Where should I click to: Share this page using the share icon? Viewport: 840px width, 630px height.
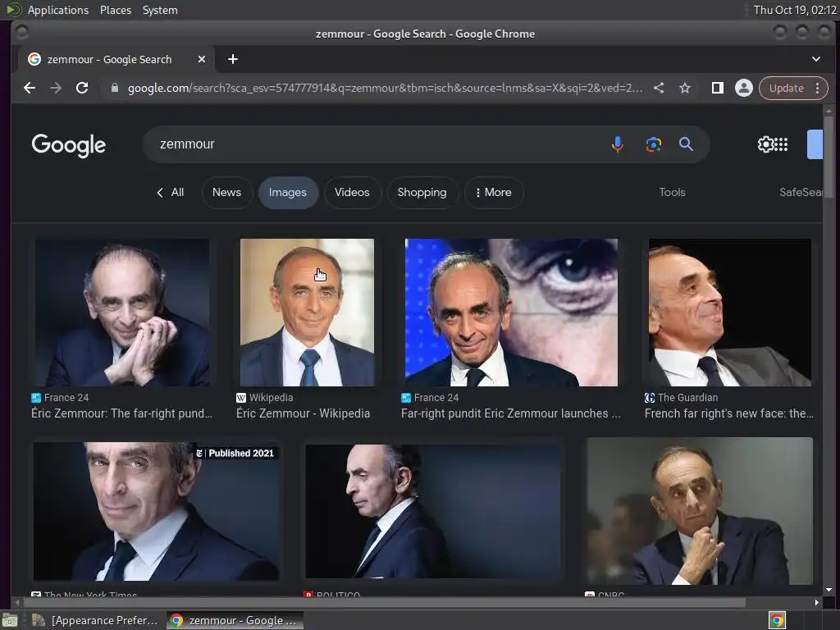click(659, 88)
